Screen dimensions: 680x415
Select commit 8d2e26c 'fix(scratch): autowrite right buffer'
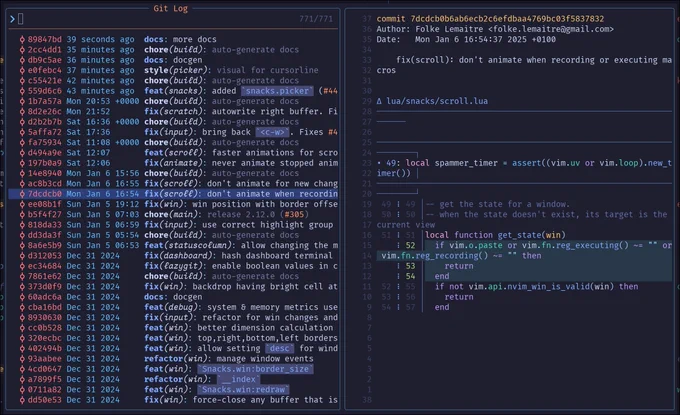173,111
